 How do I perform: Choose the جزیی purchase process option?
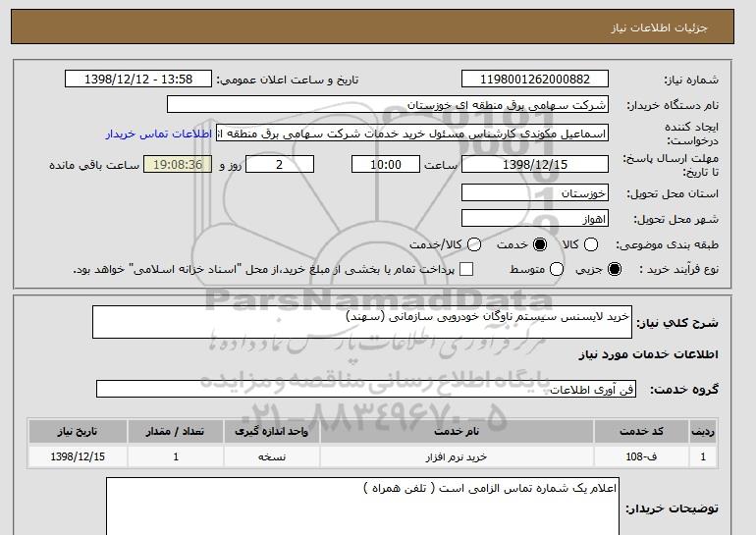(615, 269)
